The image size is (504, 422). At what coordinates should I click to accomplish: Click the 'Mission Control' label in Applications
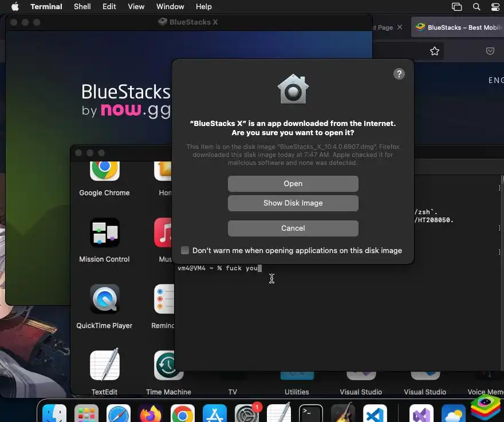[104, 259]
